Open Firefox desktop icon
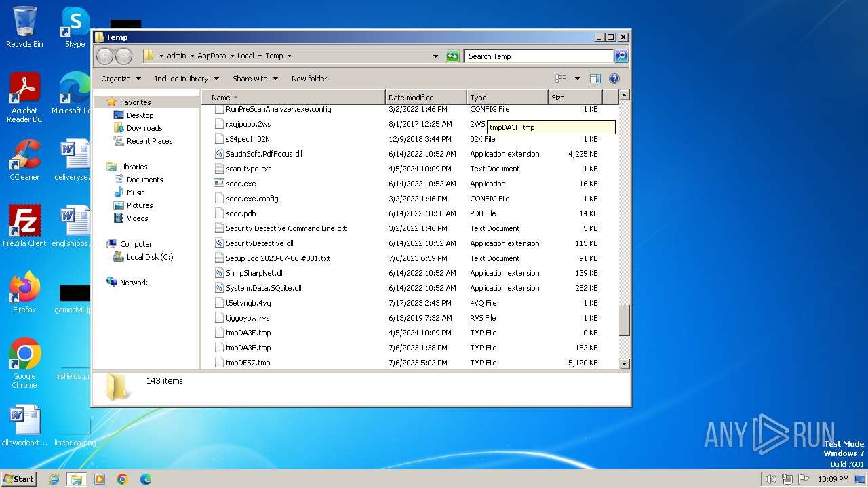The height and width of the screenshot is (488, 868). coord(24,293)
